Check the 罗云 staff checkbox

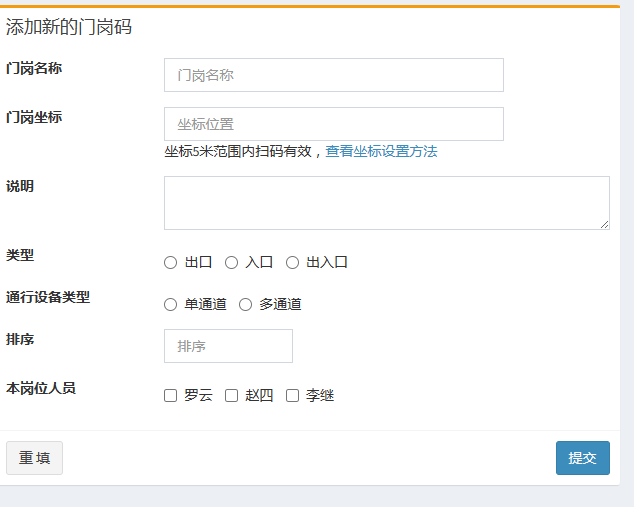pyautogui.click(x=171, y=396)
